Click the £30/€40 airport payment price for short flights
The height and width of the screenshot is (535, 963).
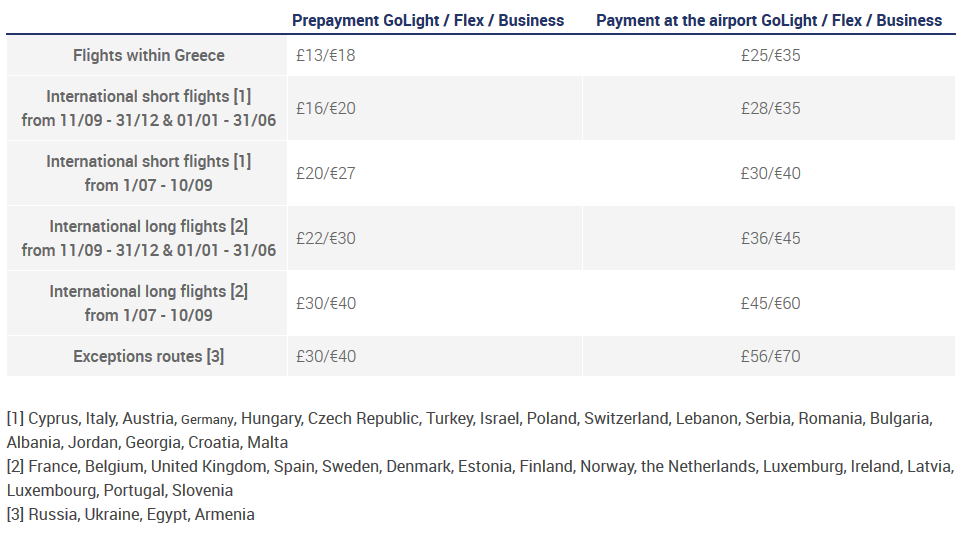770,173
